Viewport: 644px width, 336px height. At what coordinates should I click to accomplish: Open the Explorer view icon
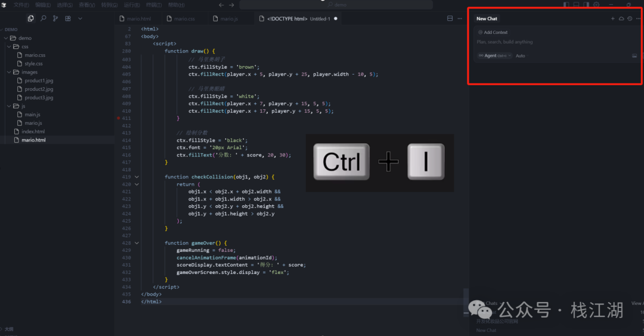tap(31, 19)
